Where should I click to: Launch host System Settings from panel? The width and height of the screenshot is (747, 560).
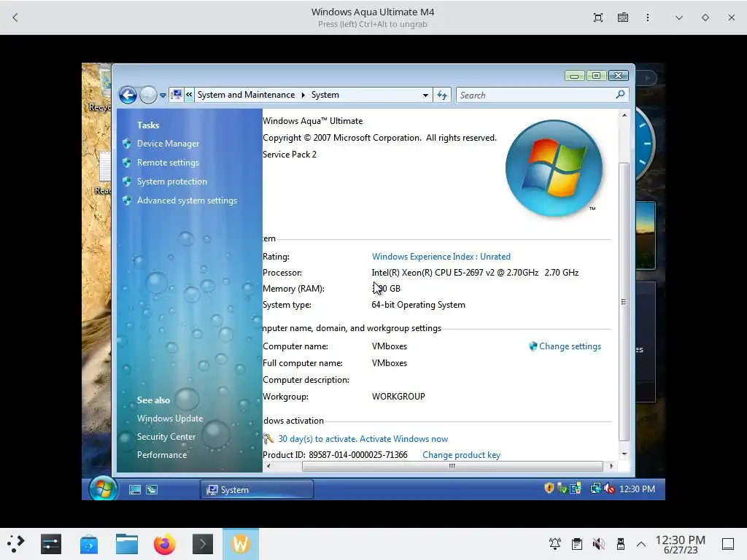pyautogui.click(x=51, y=544)
